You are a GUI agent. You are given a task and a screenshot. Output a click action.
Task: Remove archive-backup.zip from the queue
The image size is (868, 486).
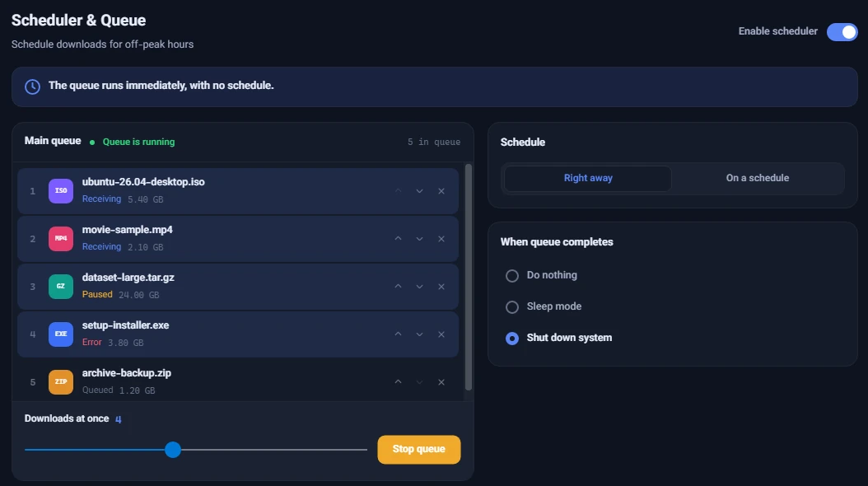441,382
